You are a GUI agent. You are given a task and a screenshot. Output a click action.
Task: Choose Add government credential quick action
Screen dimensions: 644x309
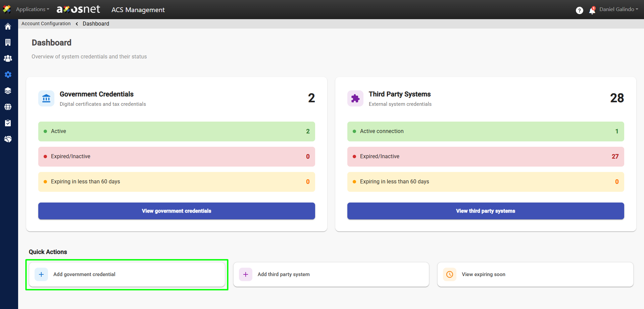[127, 274]
